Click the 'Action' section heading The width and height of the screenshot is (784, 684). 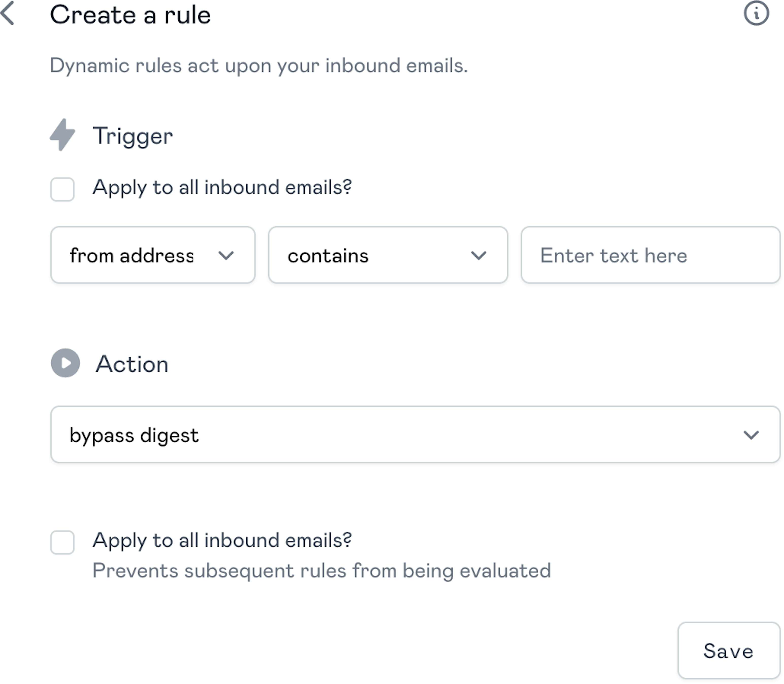tap(132, 364)
